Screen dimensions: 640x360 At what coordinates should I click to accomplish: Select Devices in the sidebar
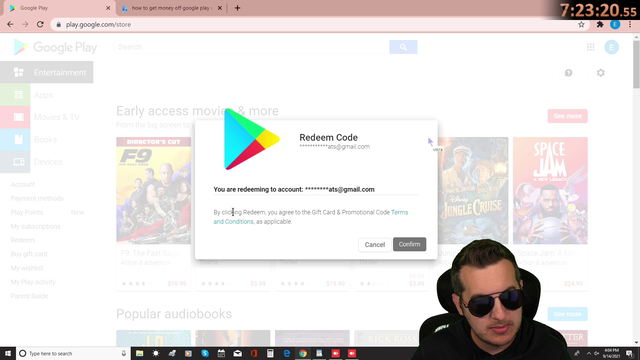pos(47,162)
